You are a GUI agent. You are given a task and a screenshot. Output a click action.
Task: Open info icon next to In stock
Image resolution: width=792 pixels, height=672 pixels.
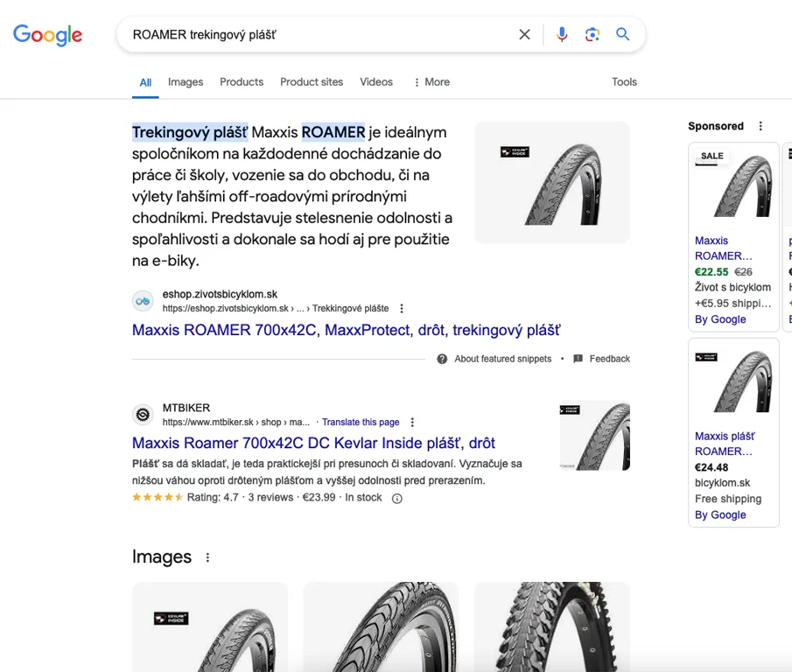click(396, 498)
